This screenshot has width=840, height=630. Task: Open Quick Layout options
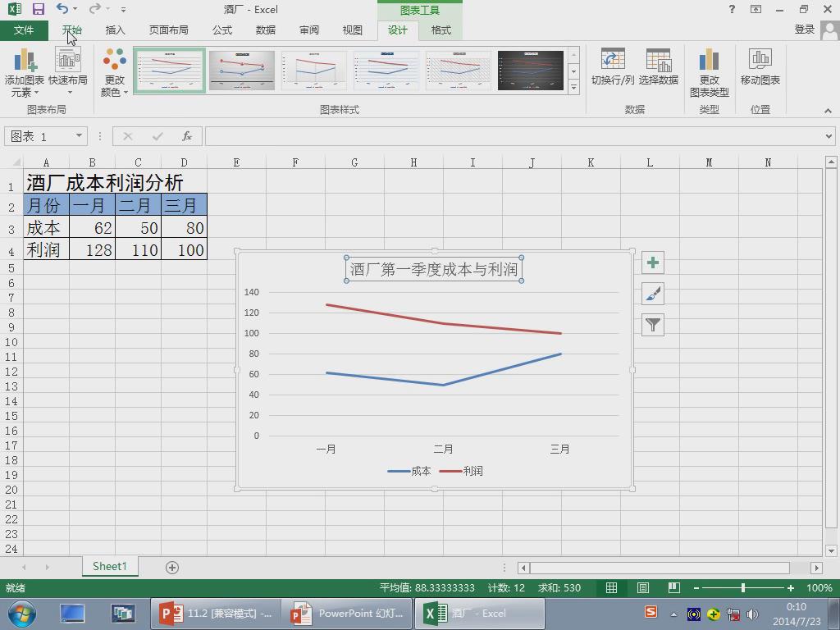click(x=68, y=72)
